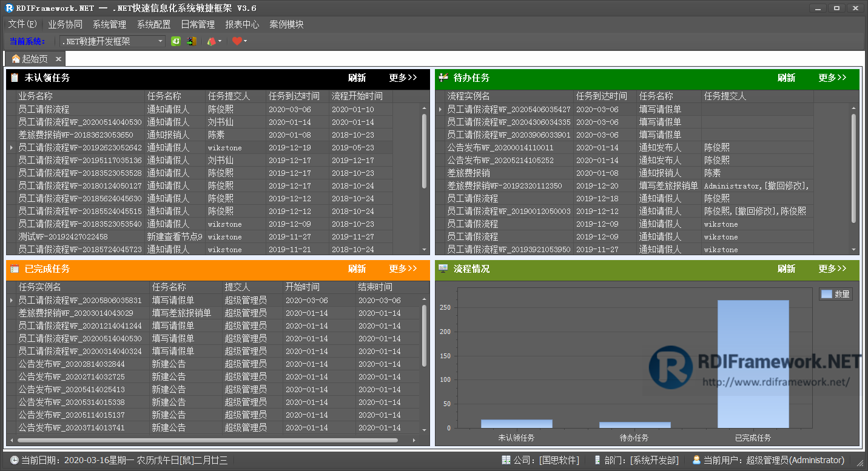The width and height of the screenshot is (868, 471).
Task: Click the company building icon in the status bar
Action: pos(506,460)
